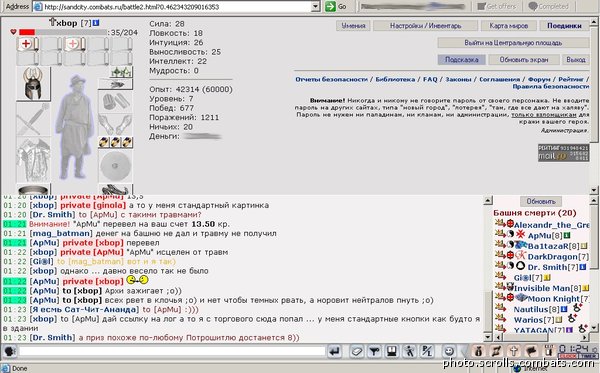Click the Выход button

[x=576, y=60]
